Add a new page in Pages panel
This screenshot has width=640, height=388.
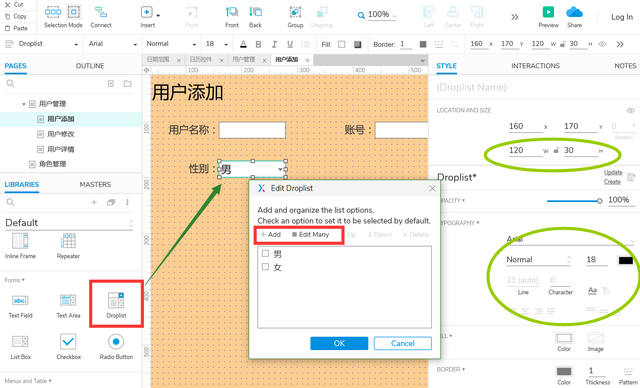(x=111, y=84)
